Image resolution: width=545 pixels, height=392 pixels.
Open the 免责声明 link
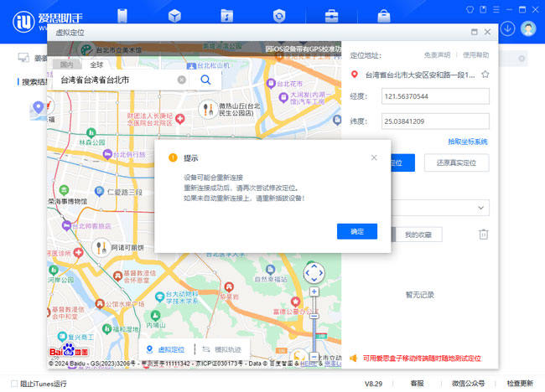pyautogui.click(x=437, y=54)
